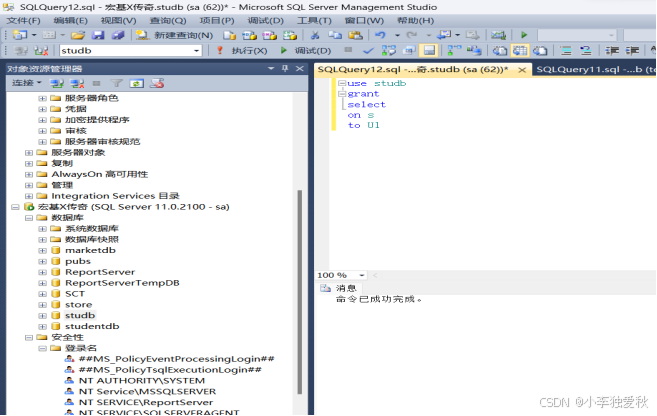Viewport: 657px width, 416px height.
Task: Open the 工具(T) menu
Action: coord(314,21)
